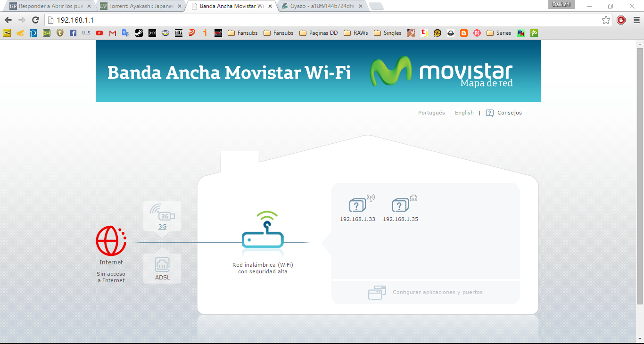The width and height of the screenshot is (644, 344).
Task: Open the RM bookmark icon
Action: pyautogui.click(x=521, y=33)
